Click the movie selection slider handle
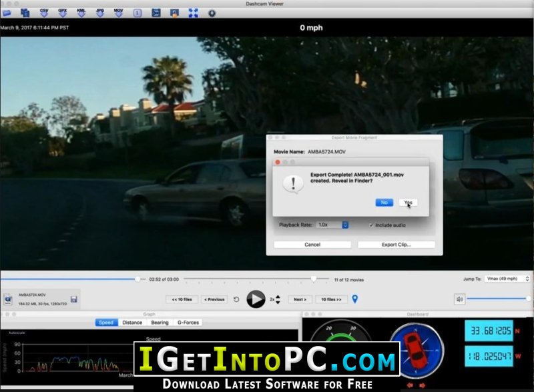Image resolution: width=534 pixels, height=392 pixels. pos(314,279)
